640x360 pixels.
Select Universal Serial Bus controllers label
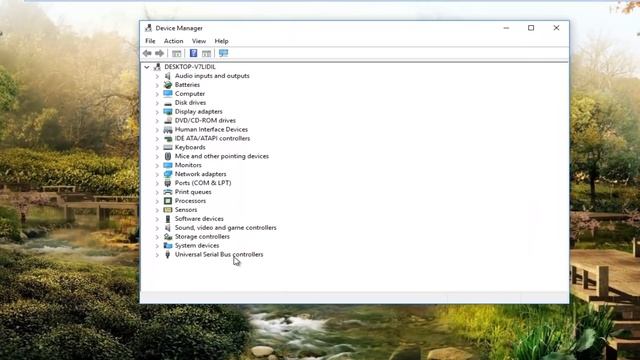[219, 254]
